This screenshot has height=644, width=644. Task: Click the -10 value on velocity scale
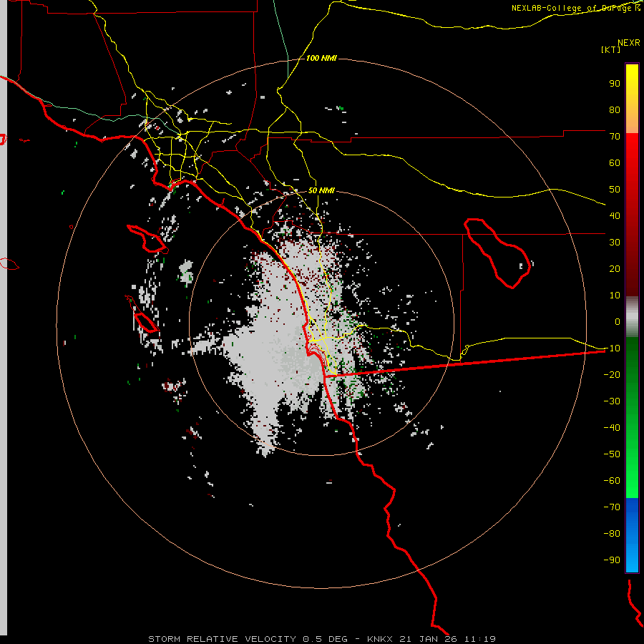(x=612, y=348)
